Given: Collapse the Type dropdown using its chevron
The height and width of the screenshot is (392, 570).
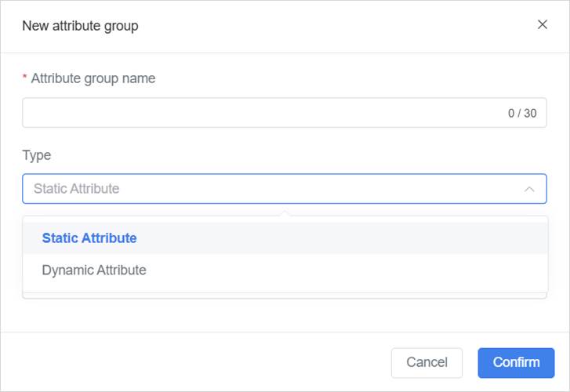Looking at the screenshot, I should coord(529,189).
